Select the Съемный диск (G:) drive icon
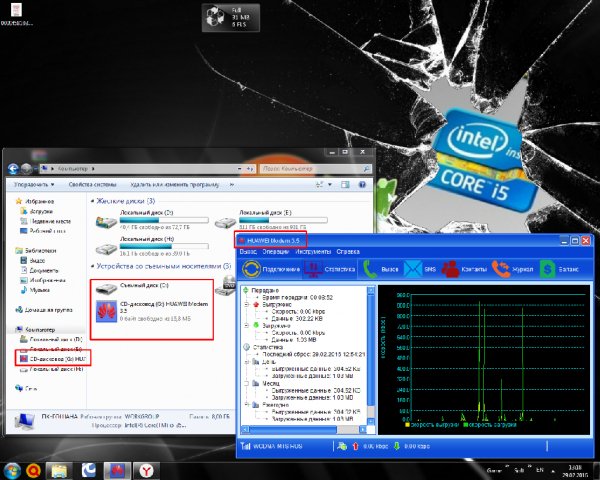Screen dimensions: 600x480 pyautogui.click(x=106, y=289)
